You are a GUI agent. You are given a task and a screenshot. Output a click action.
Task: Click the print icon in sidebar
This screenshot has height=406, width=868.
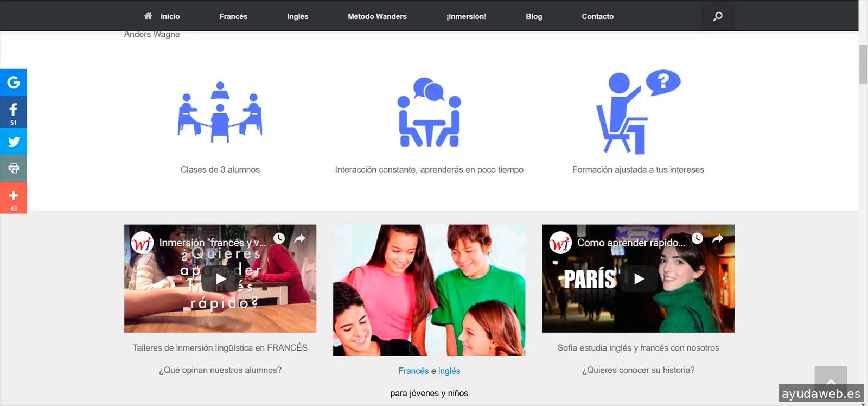click(x=14, y=168)
